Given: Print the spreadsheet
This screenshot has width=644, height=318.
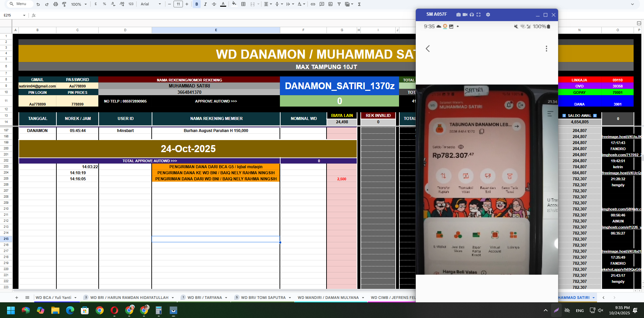Looking at the screenshot, I should (55, 4).
